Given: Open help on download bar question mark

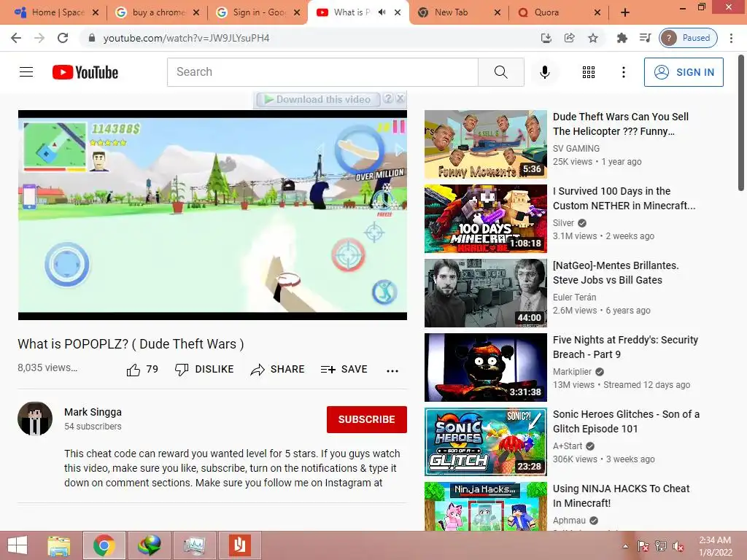Looking at the screenshot, I should coord(388,98).
